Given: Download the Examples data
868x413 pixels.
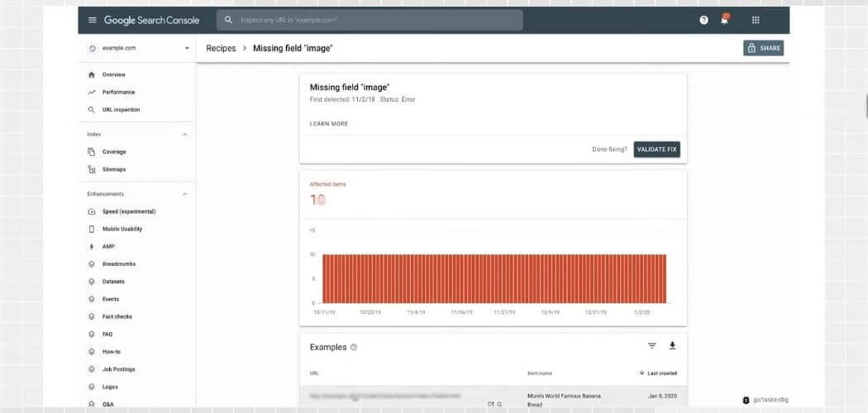Looking at the screenshot, I should coord(673,346).
